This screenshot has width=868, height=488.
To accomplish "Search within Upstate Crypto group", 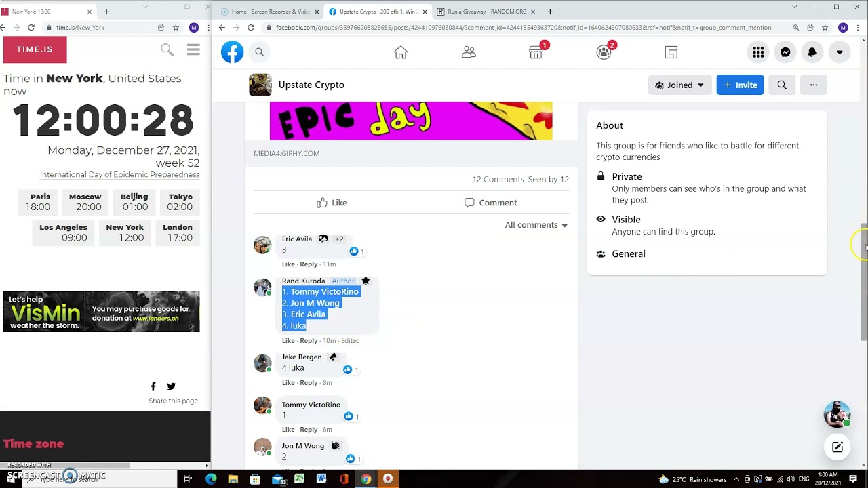I will [x=782, y=85].
